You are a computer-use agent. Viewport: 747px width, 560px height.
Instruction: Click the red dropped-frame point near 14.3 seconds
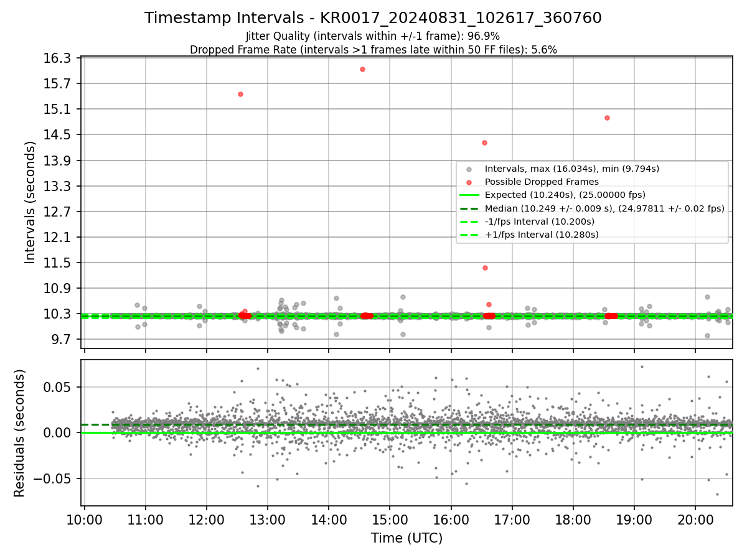click(484, 142)
